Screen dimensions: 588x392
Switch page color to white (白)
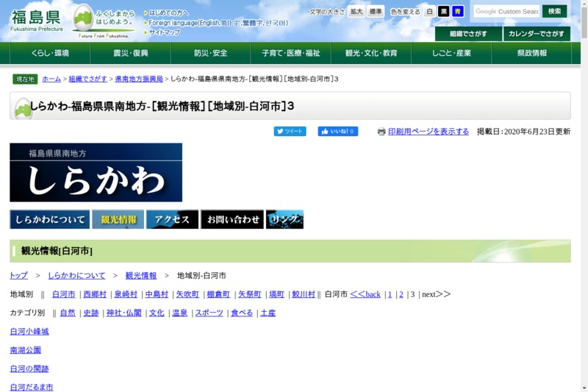click(x=430, y=12)
